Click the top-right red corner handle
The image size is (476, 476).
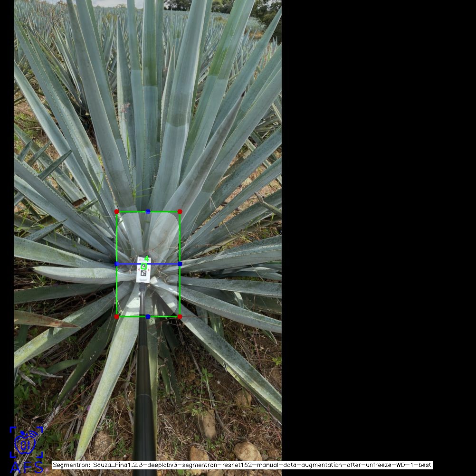(x=180, y=211)
